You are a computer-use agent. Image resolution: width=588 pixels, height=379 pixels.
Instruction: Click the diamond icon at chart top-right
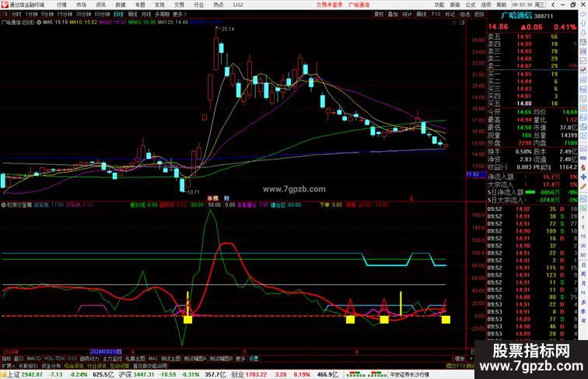(x=454, y=23)
